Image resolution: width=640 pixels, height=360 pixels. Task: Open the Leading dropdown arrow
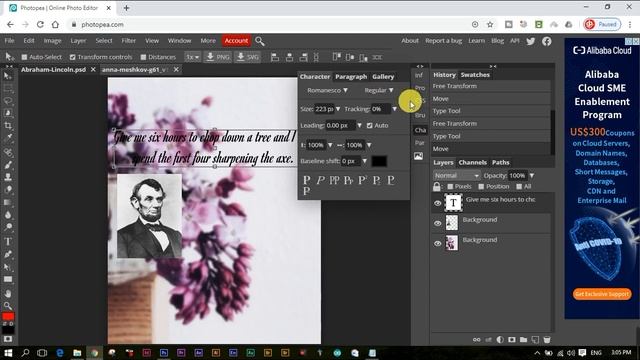point(359,125)
